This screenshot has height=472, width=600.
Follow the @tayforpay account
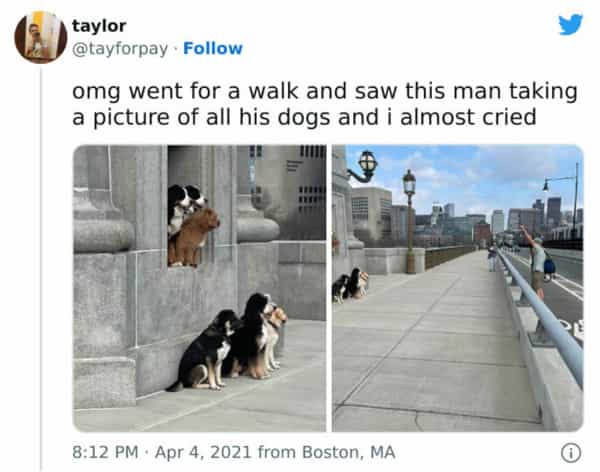(x=213, y=49)
